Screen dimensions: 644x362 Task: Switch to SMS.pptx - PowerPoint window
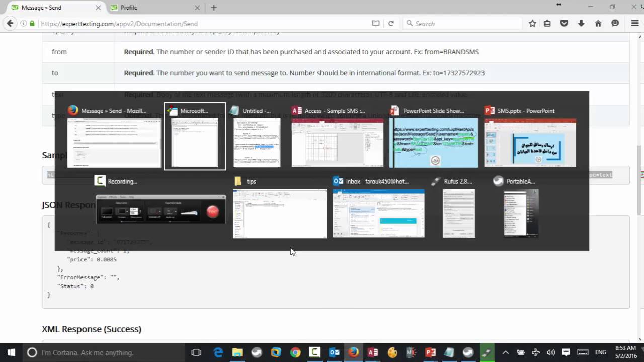(x=530, y=136)
